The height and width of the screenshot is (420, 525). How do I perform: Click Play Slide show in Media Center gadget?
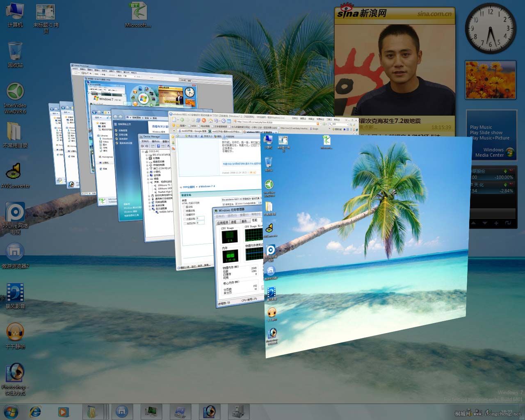tap(486, 132)
